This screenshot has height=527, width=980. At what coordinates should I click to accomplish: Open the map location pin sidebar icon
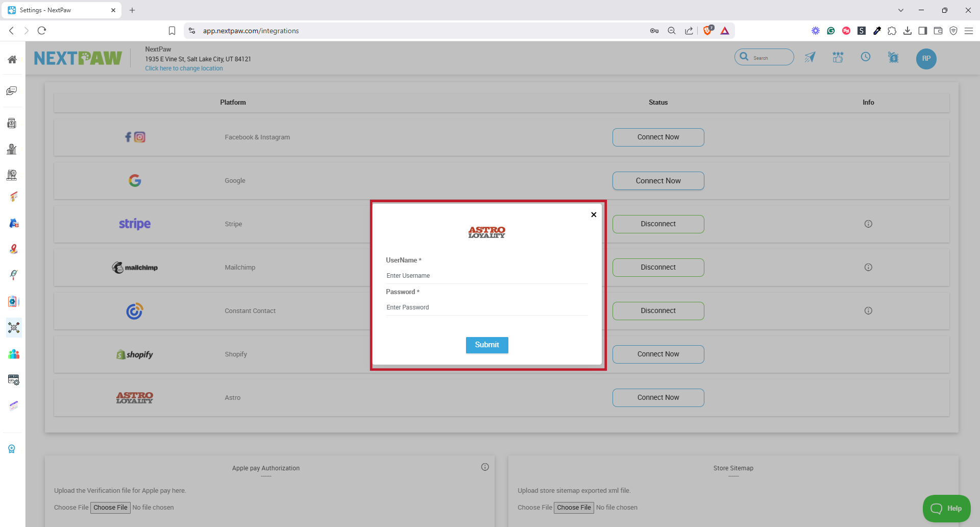pos(13,249)
